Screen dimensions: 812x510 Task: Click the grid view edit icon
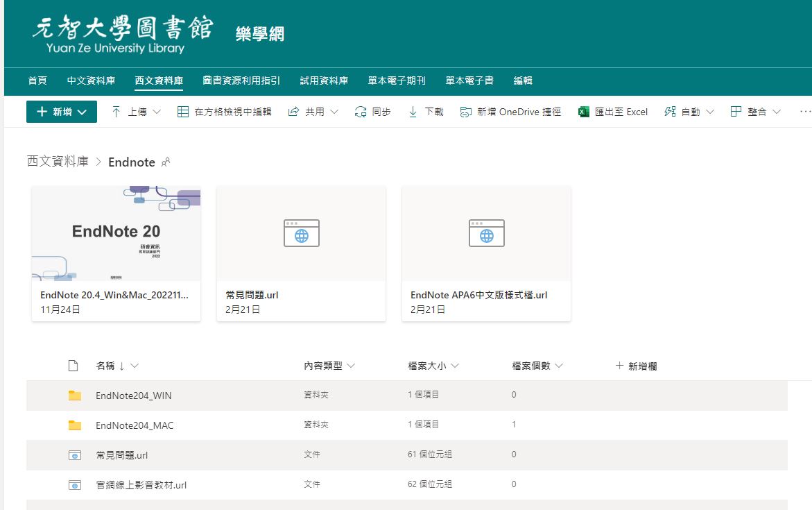(x=183, y=112)
